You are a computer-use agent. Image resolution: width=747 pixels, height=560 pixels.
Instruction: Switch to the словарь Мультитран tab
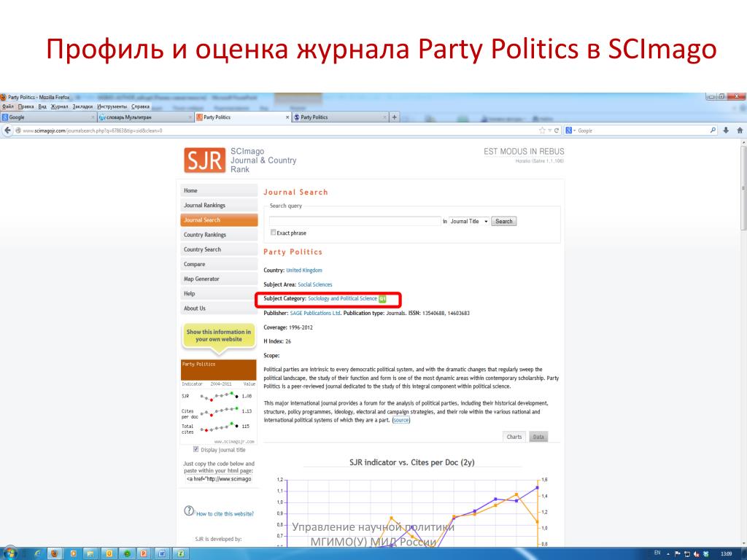click(x=145, y=117)
